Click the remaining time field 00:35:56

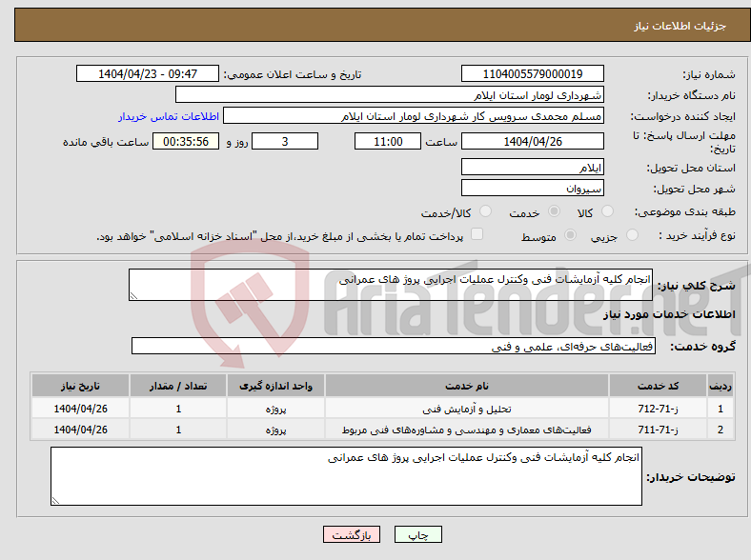pos(186,141)
